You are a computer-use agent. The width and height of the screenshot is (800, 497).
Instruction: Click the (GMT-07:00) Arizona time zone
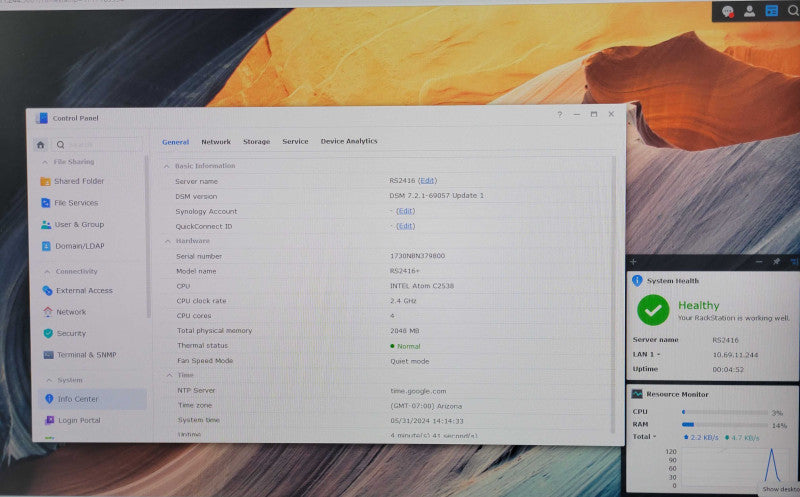427,406
